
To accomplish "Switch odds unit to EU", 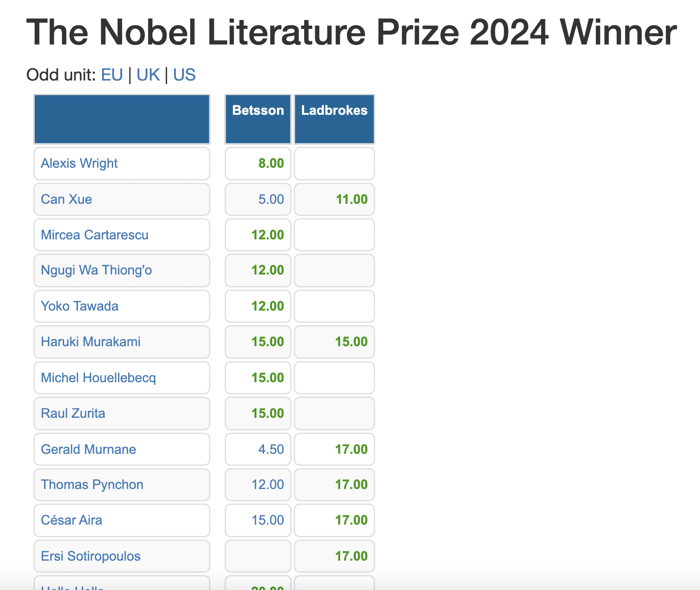I will click(112, 75).
